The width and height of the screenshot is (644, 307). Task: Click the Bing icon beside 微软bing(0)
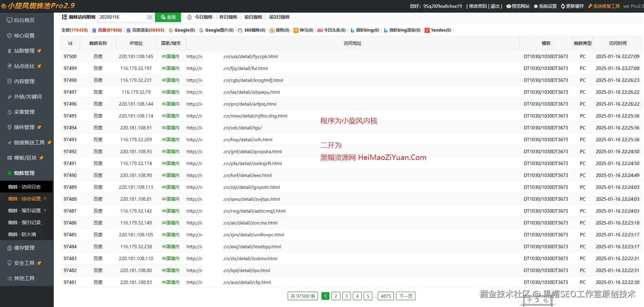tap(352, 30)
